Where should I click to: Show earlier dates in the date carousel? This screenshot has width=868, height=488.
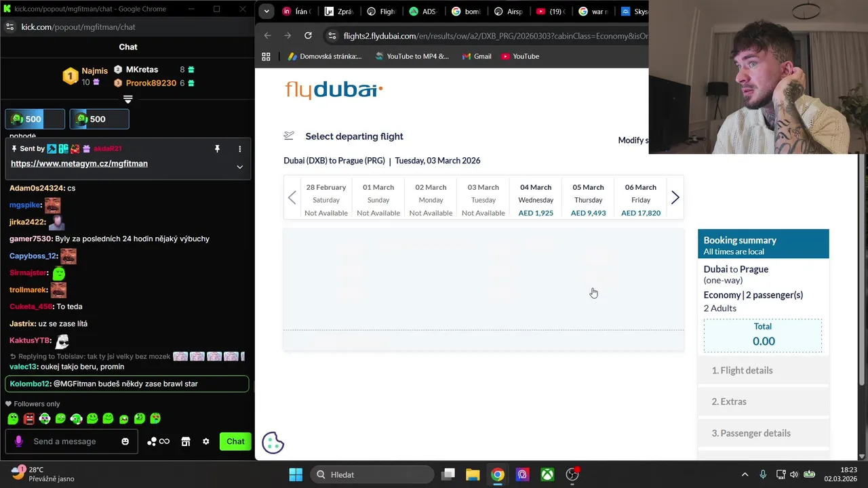tap(292, 198)
